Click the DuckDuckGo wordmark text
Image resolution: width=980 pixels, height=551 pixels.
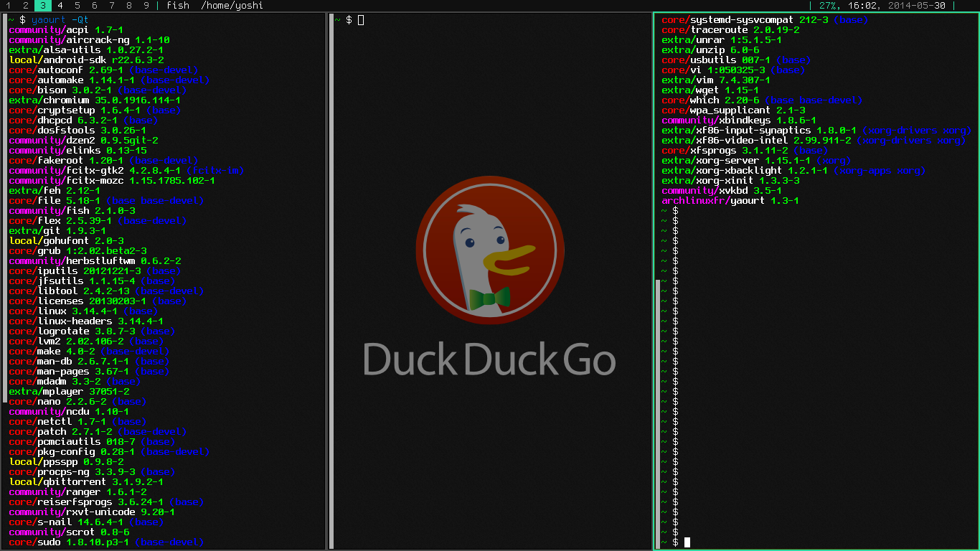489,359
